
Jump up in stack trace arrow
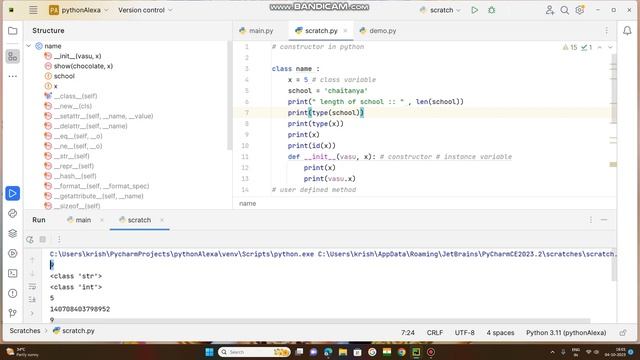(32, 260)
